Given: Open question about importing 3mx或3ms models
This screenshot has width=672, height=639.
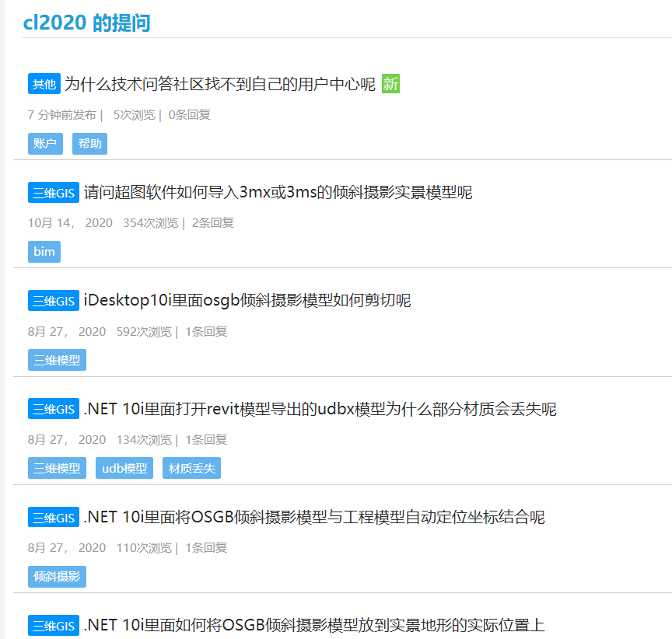Looking at the screenshot, I should tap(278, 192).
